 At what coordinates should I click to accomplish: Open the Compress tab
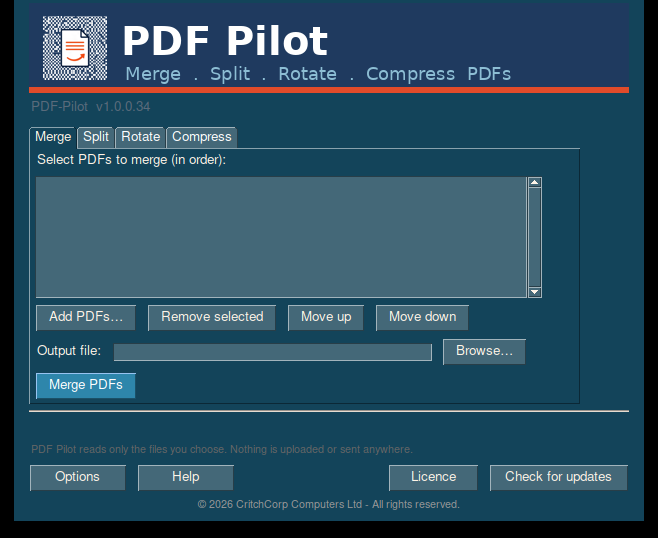[202, 137]
